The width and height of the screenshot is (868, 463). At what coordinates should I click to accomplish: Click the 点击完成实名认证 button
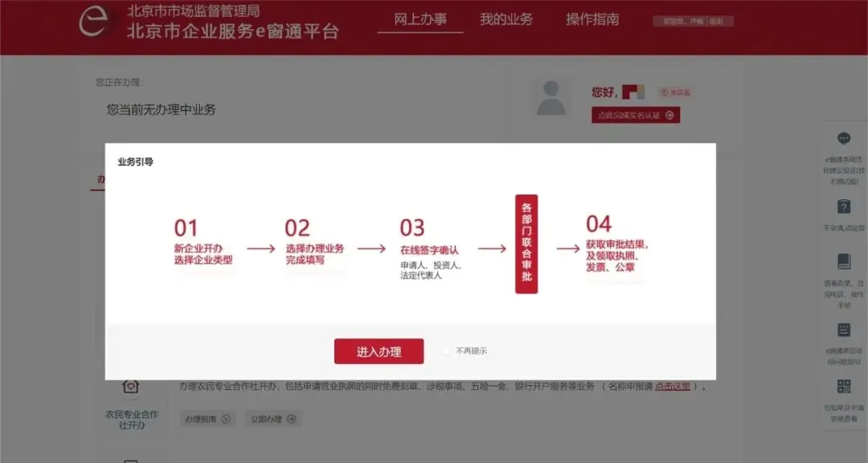(636, 115)
